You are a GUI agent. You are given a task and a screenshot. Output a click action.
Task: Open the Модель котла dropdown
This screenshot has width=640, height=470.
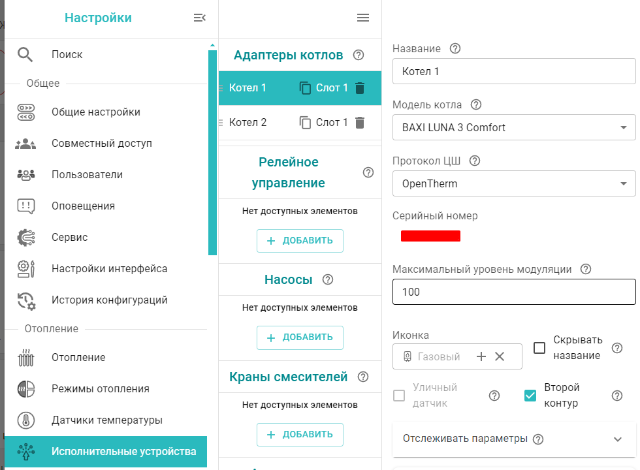point(514,127)
